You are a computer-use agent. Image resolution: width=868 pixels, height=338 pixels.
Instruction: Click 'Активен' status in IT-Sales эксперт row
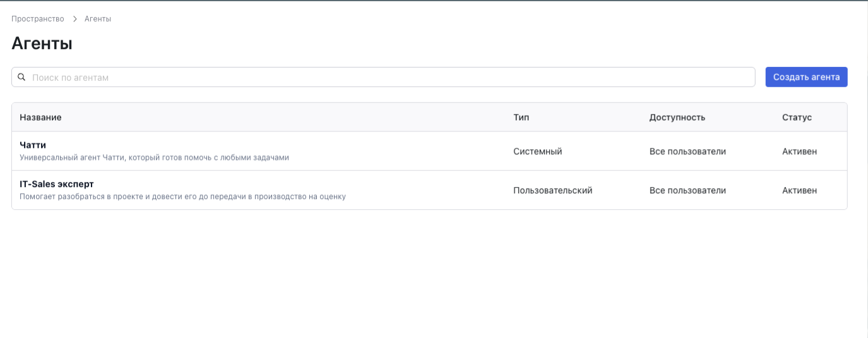(799, 190)
